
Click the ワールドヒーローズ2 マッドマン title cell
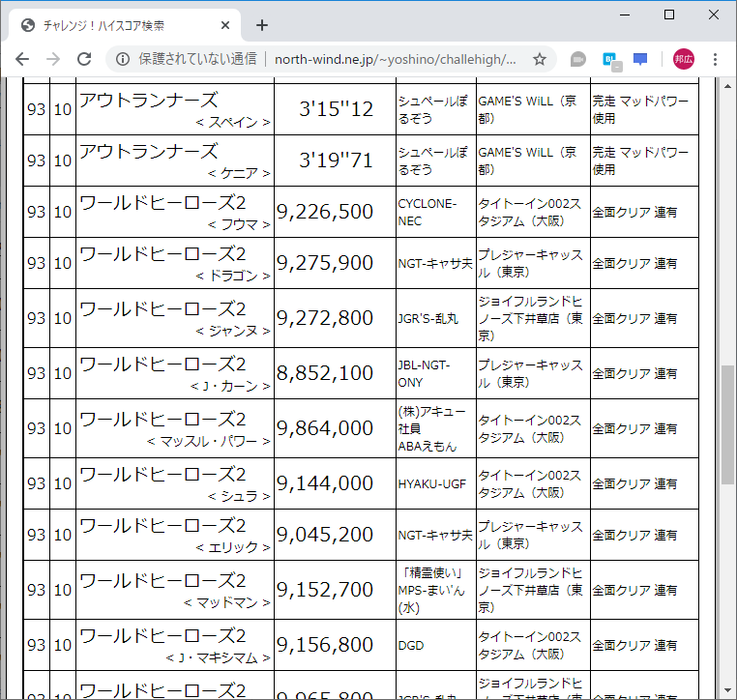[x=175, y=590]
